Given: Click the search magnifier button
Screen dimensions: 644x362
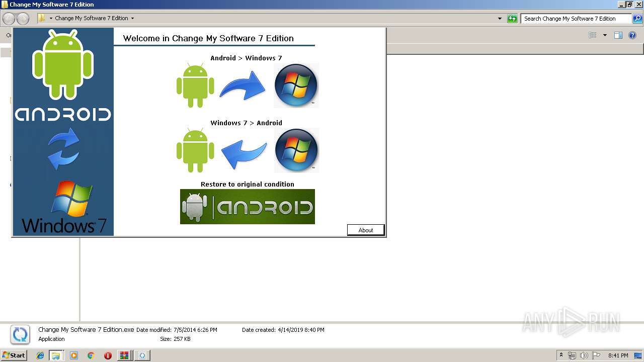Looking at the screenshot, I should pos(637,19).
